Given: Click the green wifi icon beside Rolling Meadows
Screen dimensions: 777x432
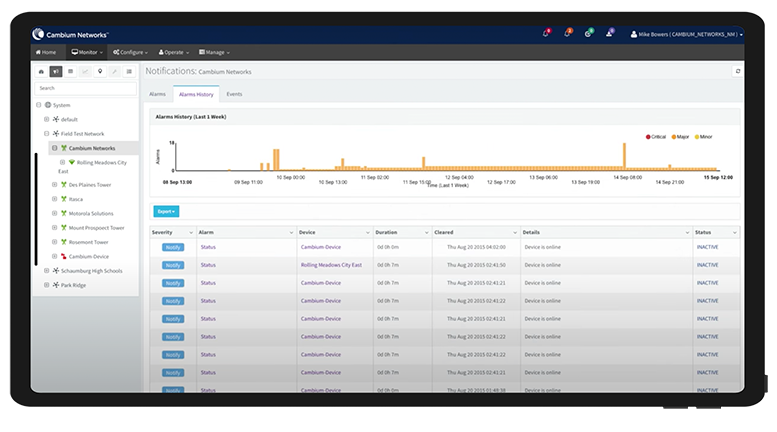Looking at the screenshot, I should pos(72,162).
